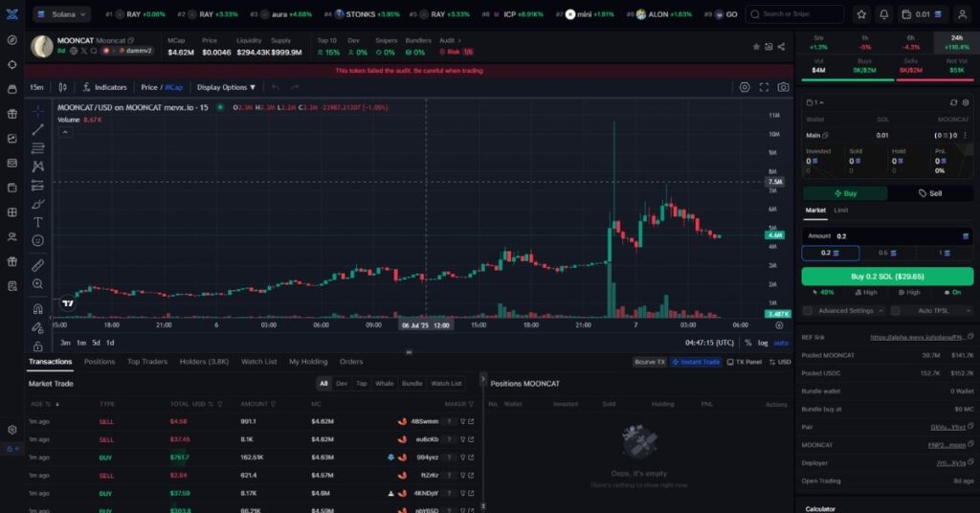Open the 15m timeframe selector

[x=37, y=87]
